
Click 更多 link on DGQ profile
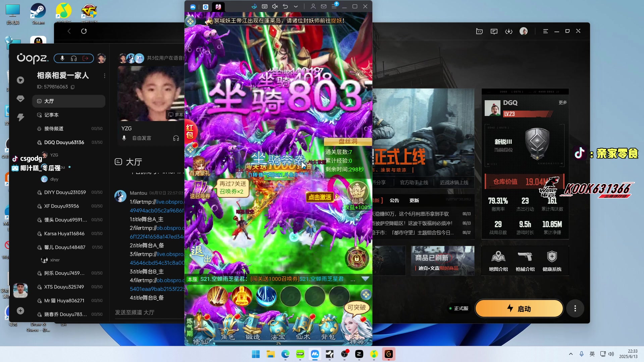coord(563,103)
